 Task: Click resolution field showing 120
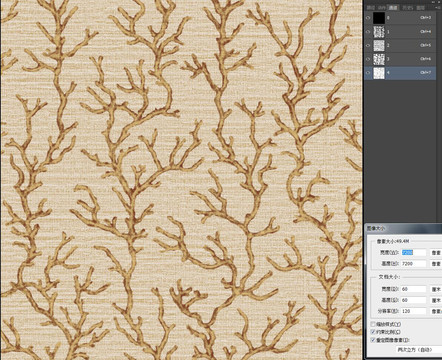(414, 311)
